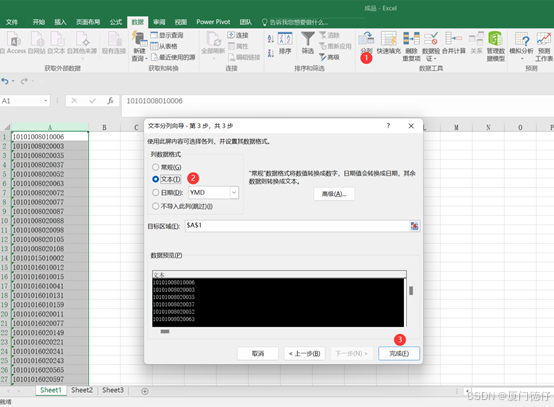Image resolution: width=554 pixels, height=407 pixels.
Task: Click Forecast Sheet (预测工作表) icon
Action: pos(544,38)
